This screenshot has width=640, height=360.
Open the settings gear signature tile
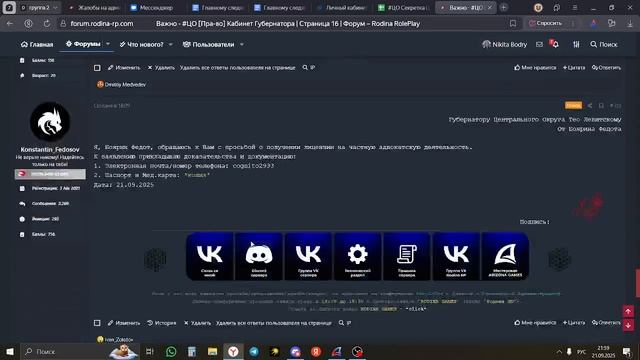click(x=357, y=256)
